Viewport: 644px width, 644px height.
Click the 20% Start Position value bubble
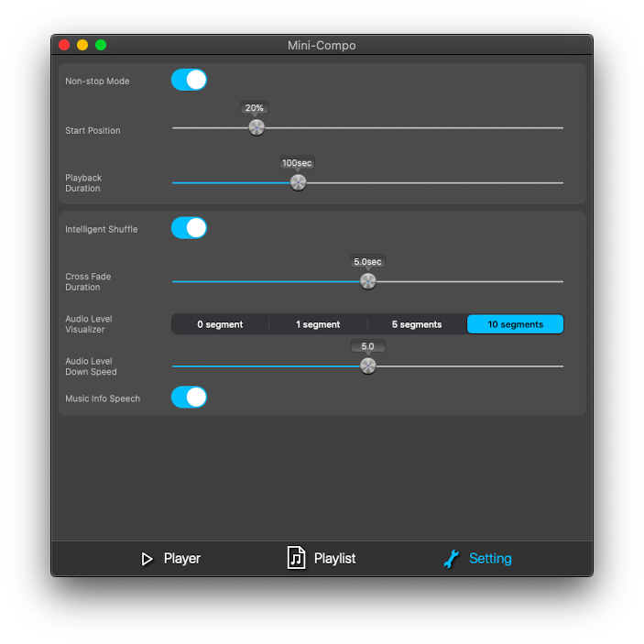tap(255, 108)
